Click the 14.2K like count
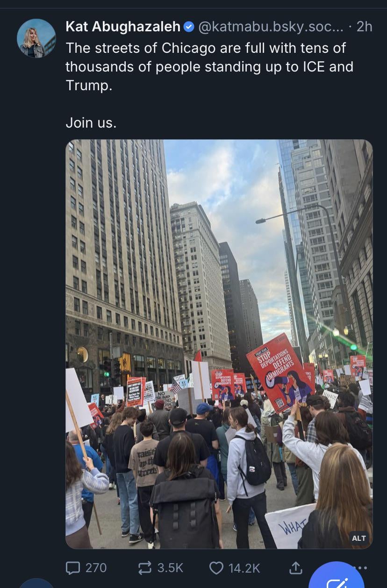 pos(244,567)
